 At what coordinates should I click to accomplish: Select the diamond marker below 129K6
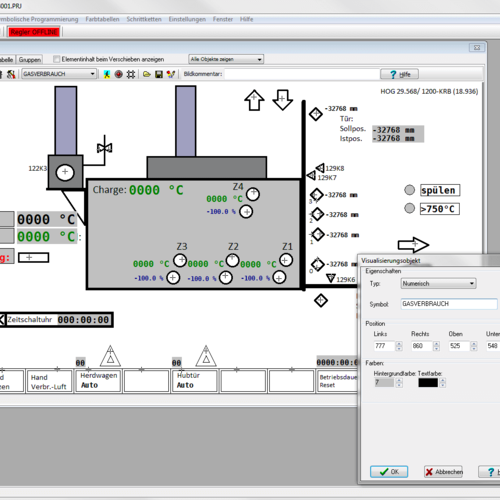[321, 300]
